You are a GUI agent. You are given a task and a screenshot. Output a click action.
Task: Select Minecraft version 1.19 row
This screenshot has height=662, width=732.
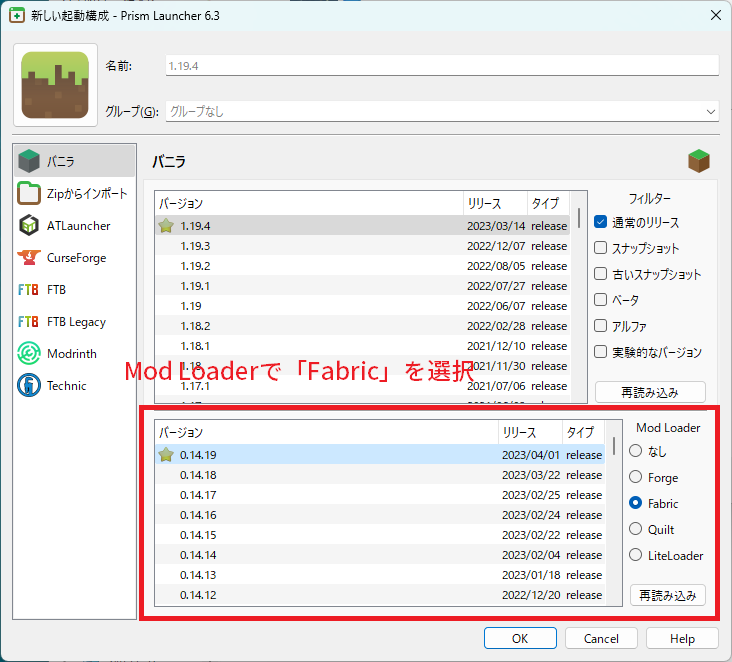pos(362,306)
